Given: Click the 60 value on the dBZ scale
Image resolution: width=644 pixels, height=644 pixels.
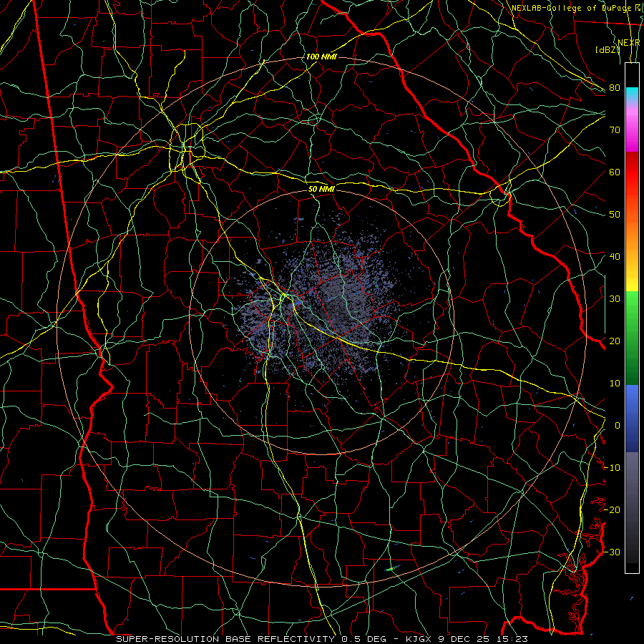Looking at the screenshot, I should pyautogui.click(x=615, y=172).
